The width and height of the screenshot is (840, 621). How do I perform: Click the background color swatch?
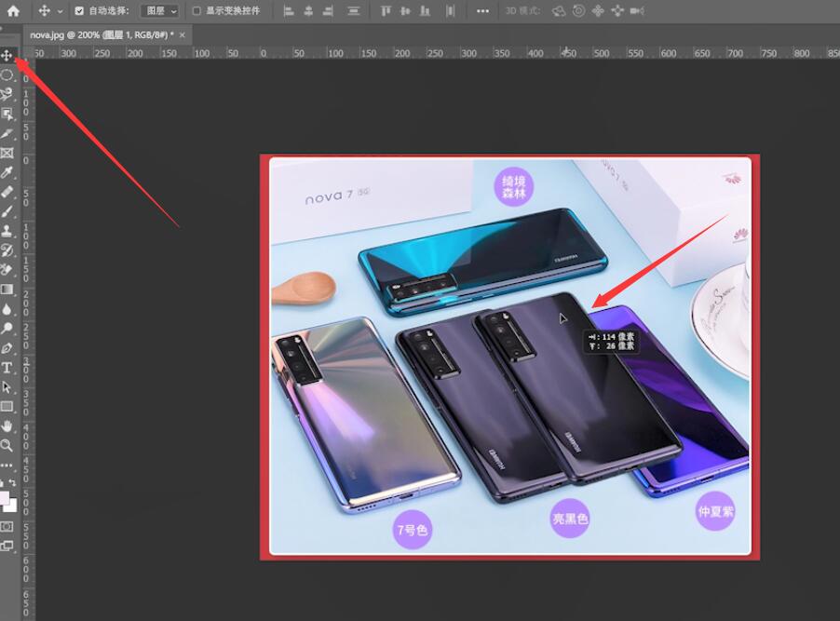[x=13, y=506]
